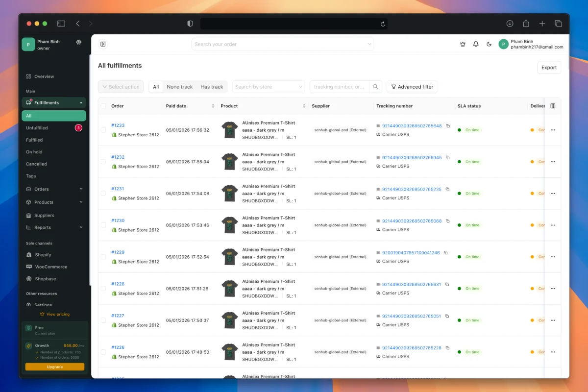Open notifications via the bell icon

[475, 44]
